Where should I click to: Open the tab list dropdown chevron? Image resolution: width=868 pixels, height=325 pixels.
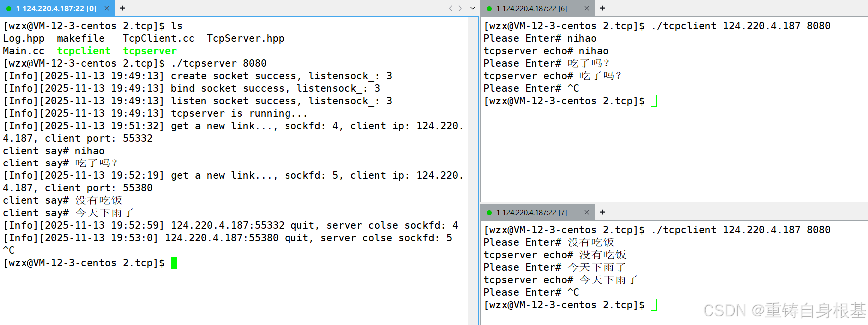pyautogui.click(x=473, y=8)
